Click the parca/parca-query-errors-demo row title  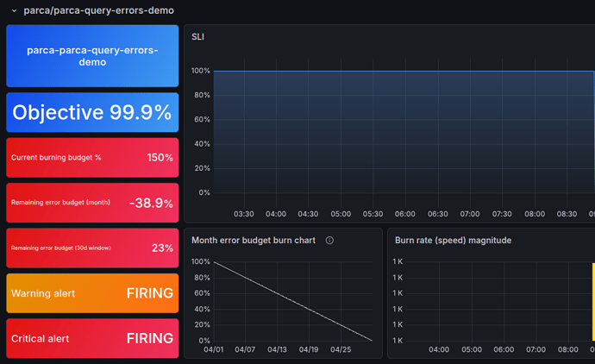tap(98, 10)
